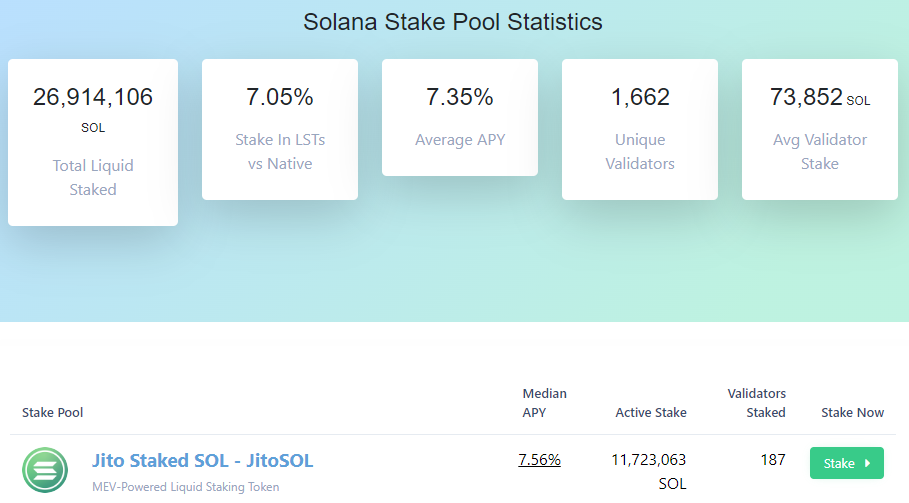Click the Solana Stake Pool Statistics heading
The image size is (909, 503).
coord(453,22)
